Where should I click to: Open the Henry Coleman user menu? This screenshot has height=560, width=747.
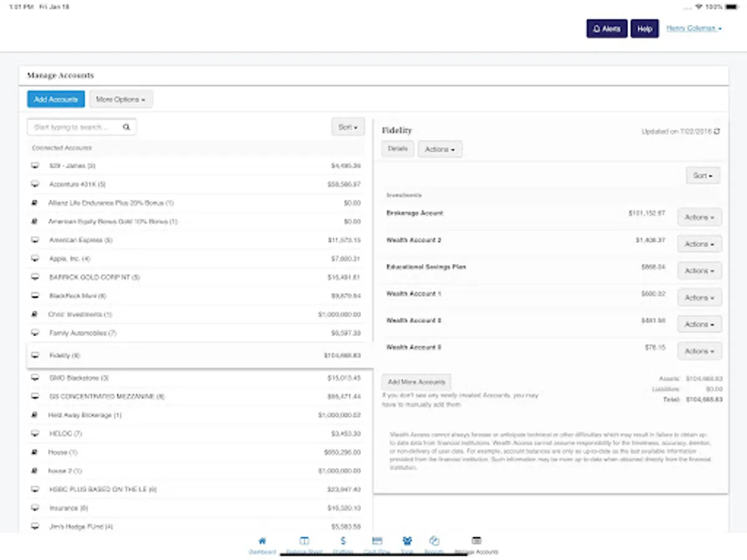click(693, 28)
